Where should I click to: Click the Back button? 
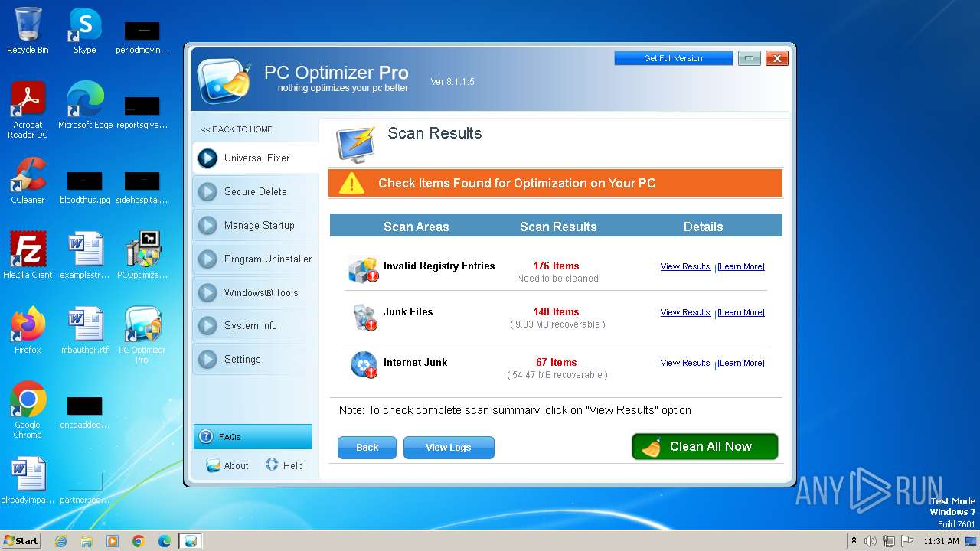(367, 448)
